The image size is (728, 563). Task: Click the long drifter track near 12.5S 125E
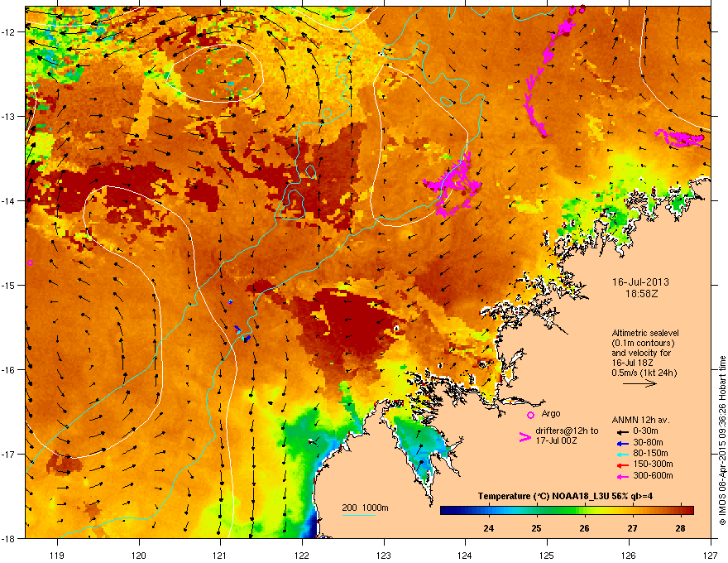(x=548, y=72)
